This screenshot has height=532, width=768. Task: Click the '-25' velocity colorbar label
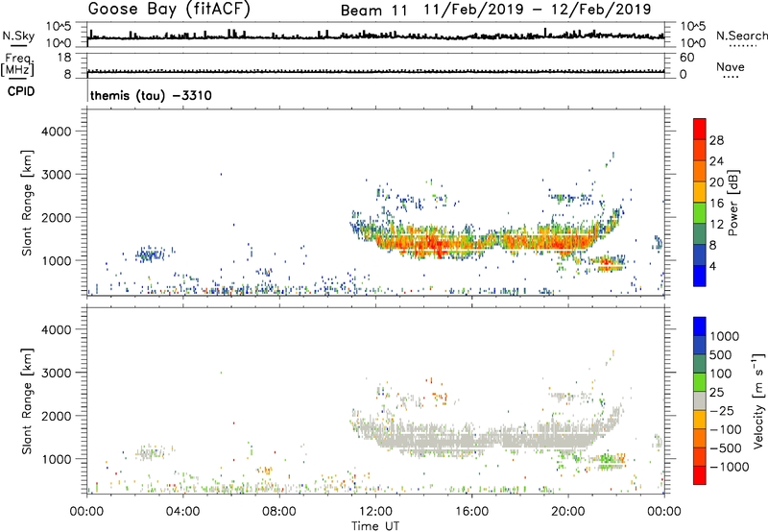pos(721,410)
